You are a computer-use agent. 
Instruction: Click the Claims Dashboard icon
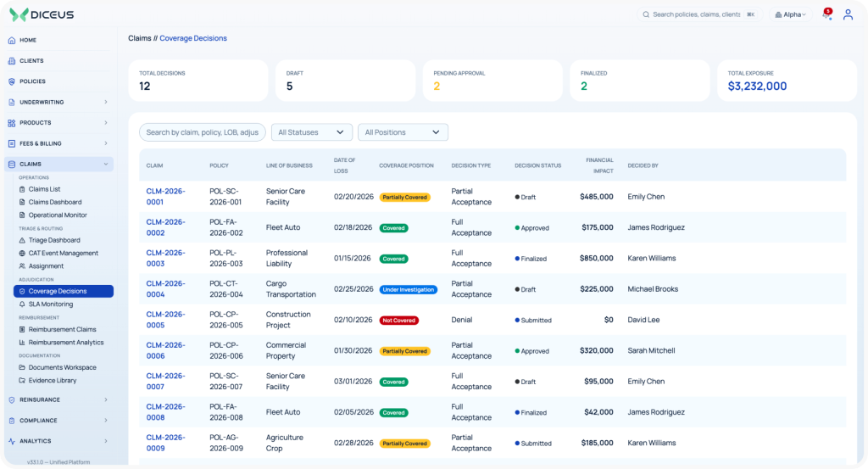point(22,202)
